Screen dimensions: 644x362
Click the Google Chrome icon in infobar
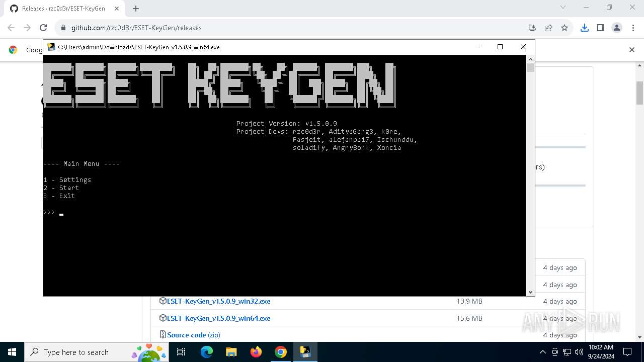tap(13, 50)
